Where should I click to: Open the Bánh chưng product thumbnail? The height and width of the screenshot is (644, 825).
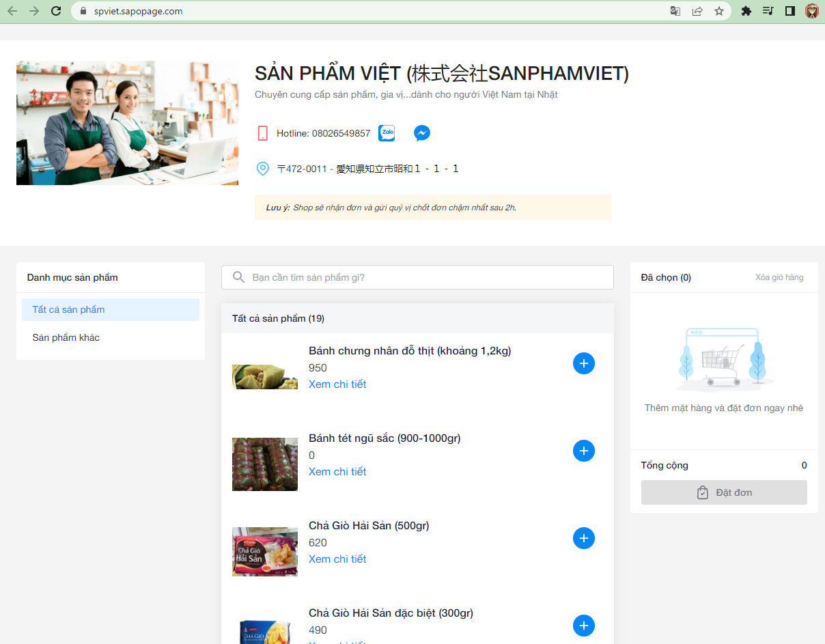tap(265, 377)
